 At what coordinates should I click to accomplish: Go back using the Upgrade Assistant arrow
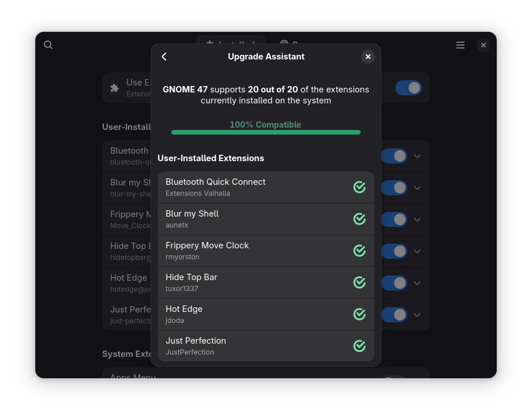(x=164, y=57)
